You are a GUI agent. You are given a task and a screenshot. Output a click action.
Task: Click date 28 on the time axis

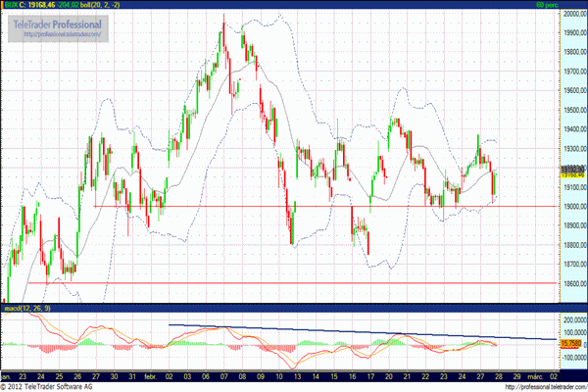[x=499, y=376]
